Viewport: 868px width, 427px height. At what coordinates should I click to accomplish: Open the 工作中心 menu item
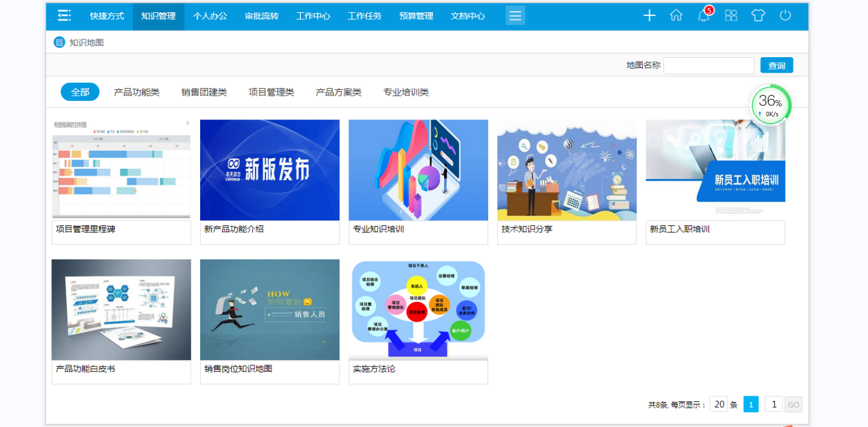(313, 16)
